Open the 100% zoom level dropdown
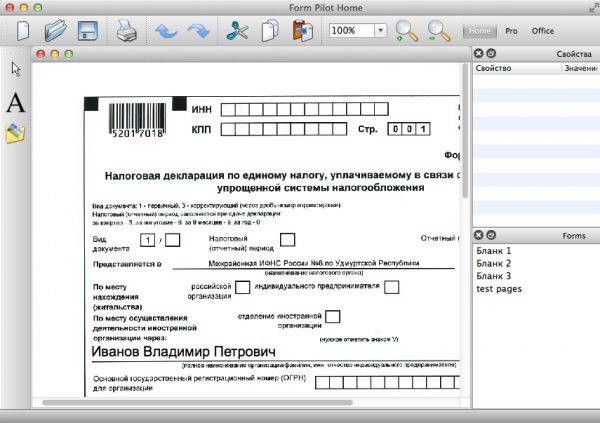 (x=381, y=31)
